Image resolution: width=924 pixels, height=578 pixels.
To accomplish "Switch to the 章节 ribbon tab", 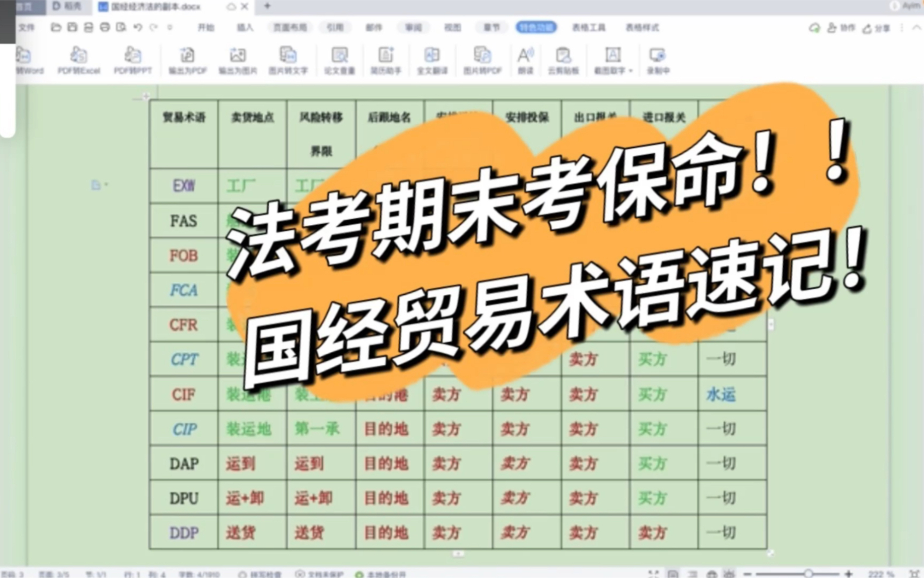I will click(x=491, y=27).
